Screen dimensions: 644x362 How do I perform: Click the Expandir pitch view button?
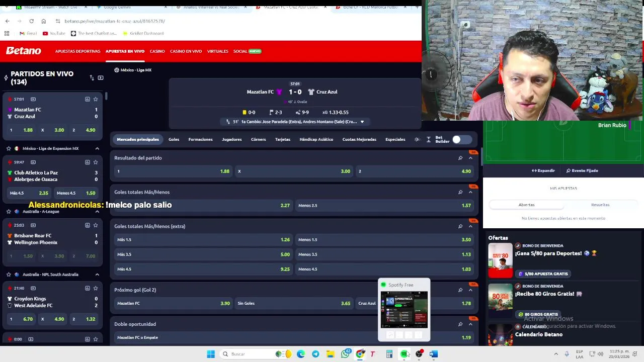pos(543,171)
